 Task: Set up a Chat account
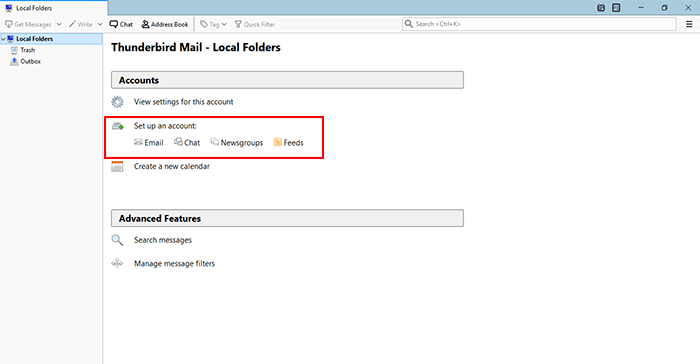pos(187,142)
